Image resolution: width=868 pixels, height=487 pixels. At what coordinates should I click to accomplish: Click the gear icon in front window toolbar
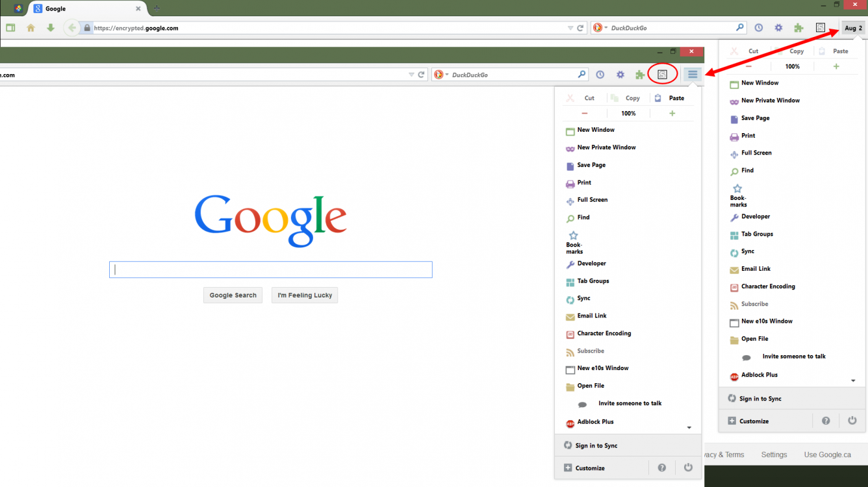620,75
